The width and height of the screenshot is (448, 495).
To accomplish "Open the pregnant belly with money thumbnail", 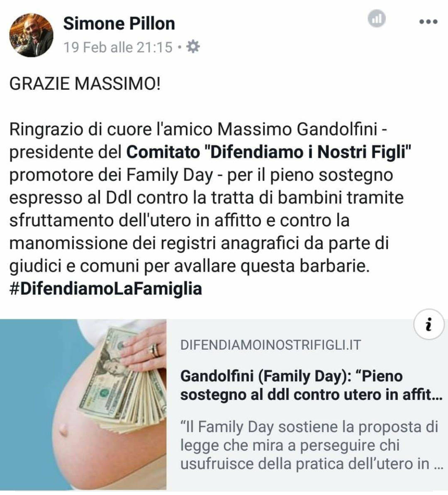I will [x=83, y=404].
